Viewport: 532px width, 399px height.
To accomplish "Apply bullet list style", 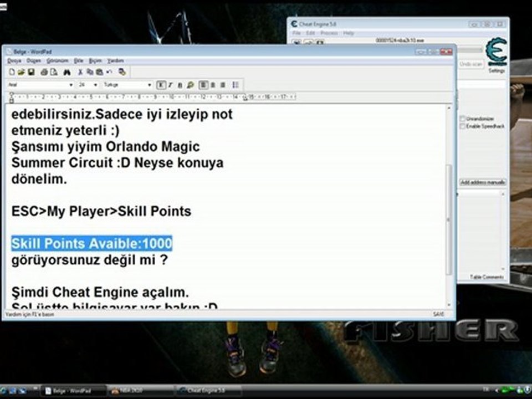I will (x=236, y=85).
